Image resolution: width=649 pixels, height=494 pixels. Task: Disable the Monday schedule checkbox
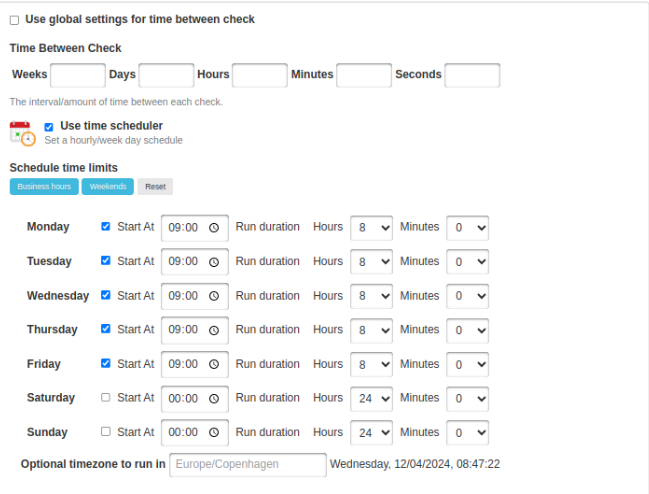pos(106,226)
